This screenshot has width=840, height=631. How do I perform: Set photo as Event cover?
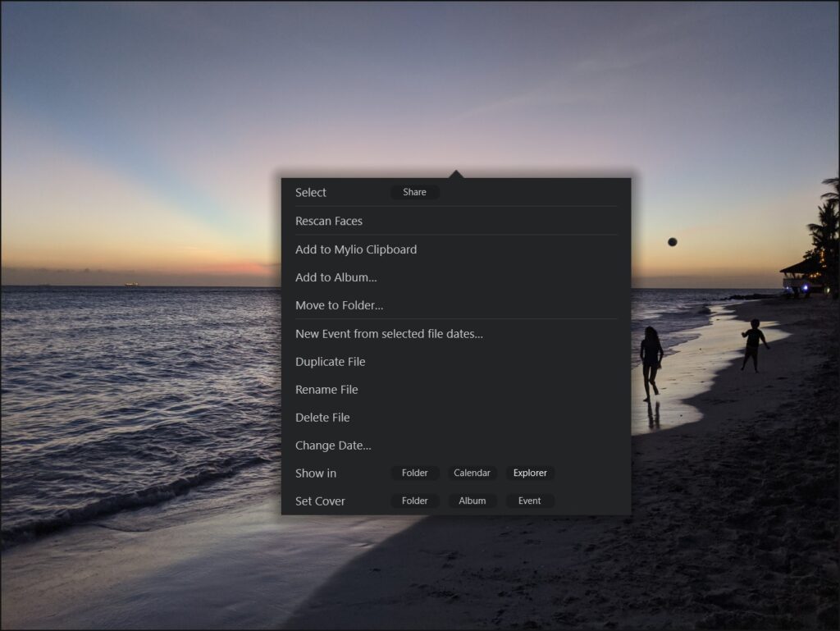[530, 501]
